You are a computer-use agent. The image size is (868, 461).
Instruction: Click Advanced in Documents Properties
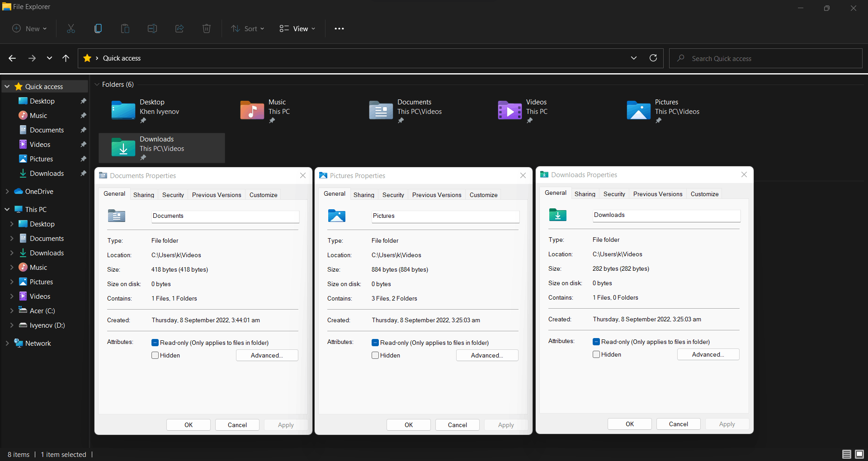pos(267,355)
